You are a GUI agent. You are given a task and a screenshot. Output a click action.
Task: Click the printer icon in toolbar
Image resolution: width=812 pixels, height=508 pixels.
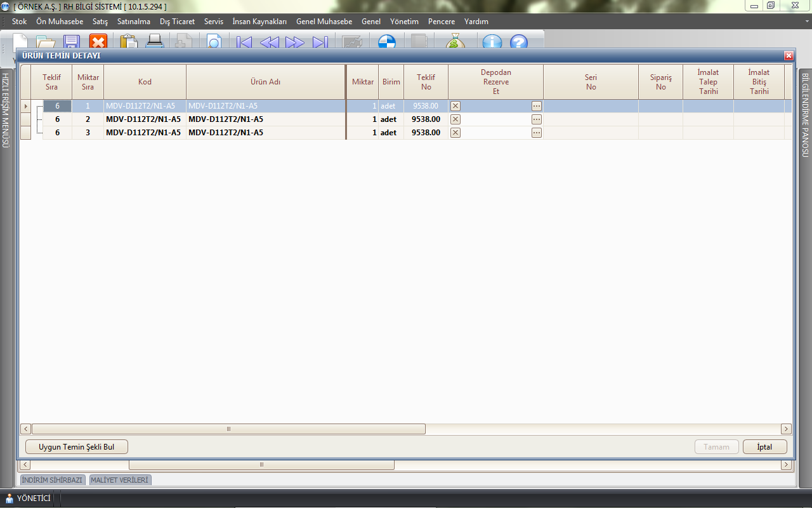(x=155, y=42)
